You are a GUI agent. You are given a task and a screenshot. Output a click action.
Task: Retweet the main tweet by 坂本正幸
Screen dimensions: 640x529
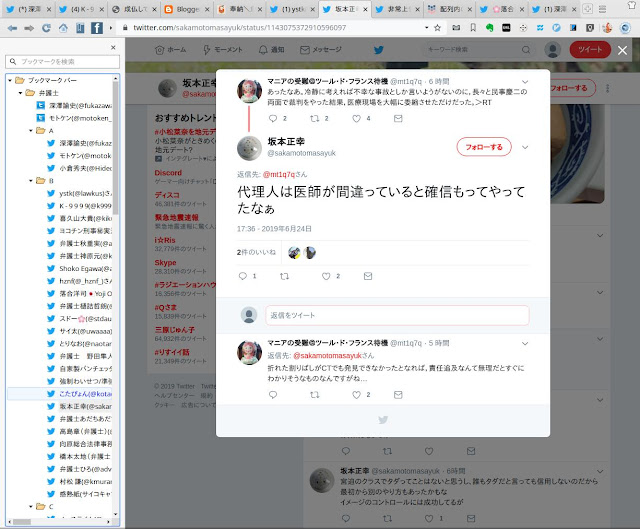tap(284, 276)
